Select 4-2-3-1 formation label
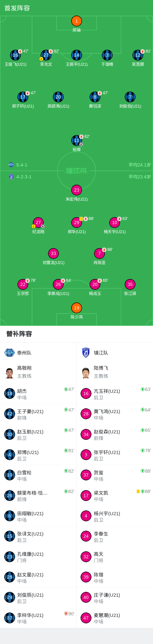The height and width of the screenshot is (644, 153). (24, 177)
